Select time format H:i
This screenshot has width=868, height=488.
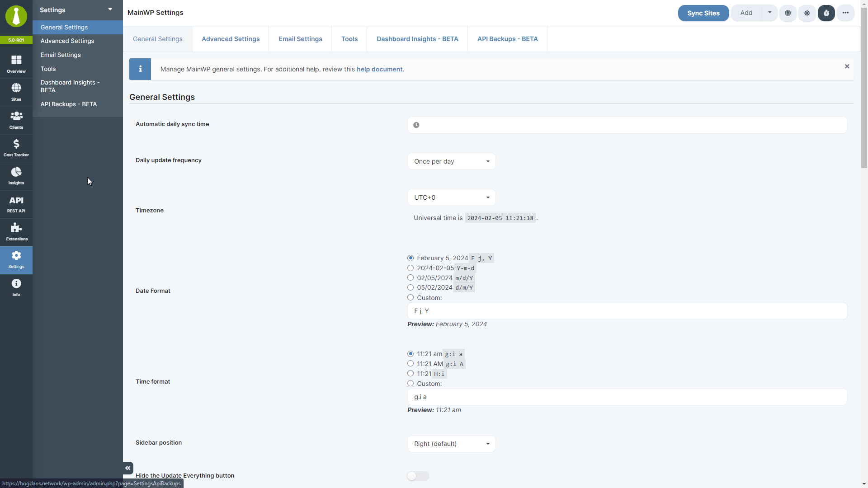[410, 374]
